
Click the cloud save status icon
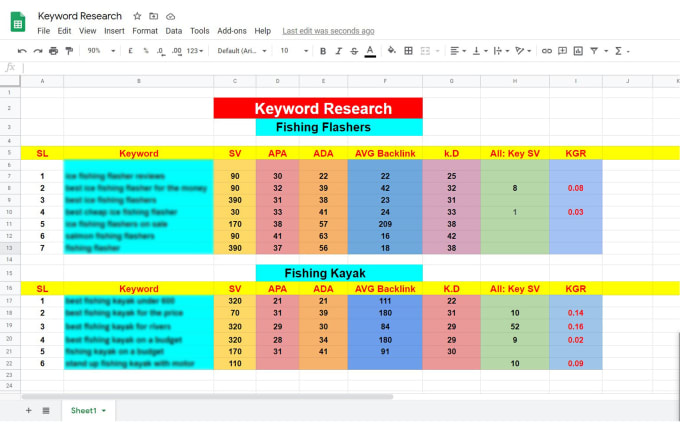[170, 16]
